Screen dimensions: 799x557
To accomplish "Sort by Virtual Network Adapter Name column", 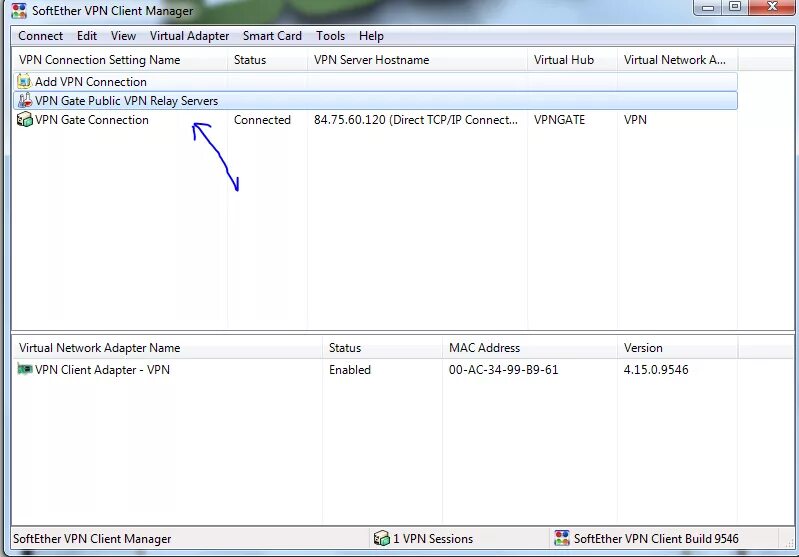I will [x=168, y=348].
